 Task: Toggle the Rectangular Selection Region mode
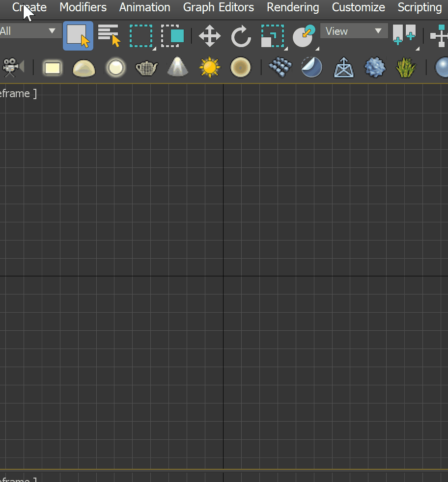point(141,35)
